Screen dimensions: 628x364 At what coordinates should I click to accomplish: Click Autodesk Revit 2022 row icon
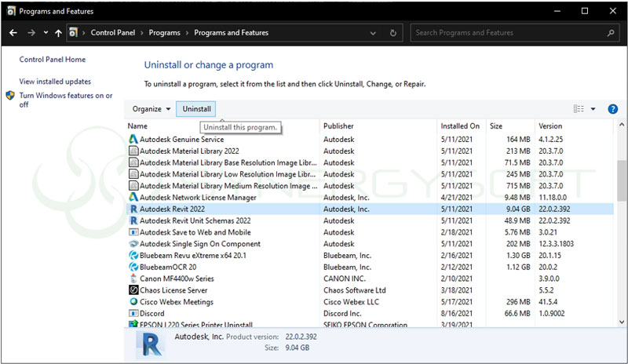click(x=133, y=209)
